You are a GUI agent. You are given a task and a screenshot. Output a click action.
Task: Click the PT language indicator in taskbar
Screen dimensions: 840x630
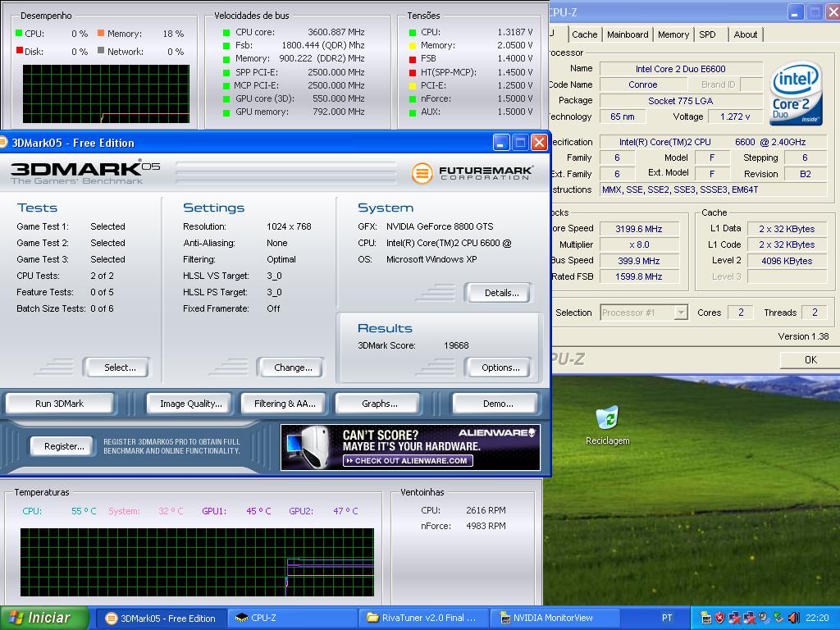(666, 618)
